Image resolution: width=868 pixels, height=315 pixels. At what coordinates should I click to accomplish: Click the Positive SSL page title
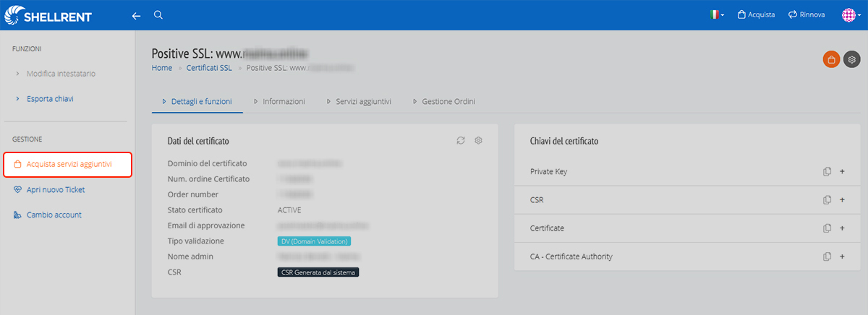[x=231, y=53]
